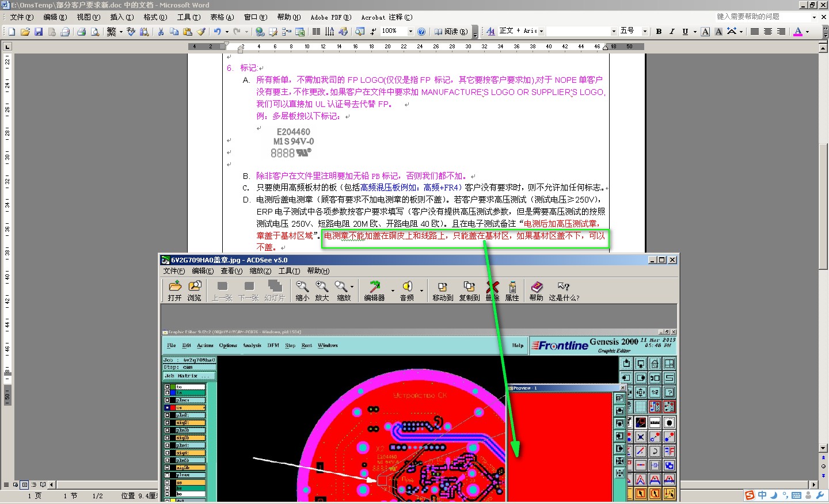Click 打开 (Open) in ACDSee toolbar
The image size is (829, 504).
click(174, 291)
